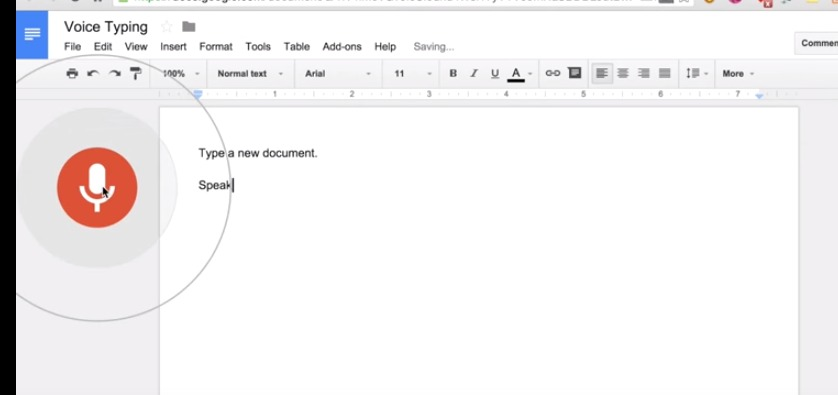Open the line spacing dropdown
The image size is (838, 395).
pyautogui.click(x=697, y=74)
